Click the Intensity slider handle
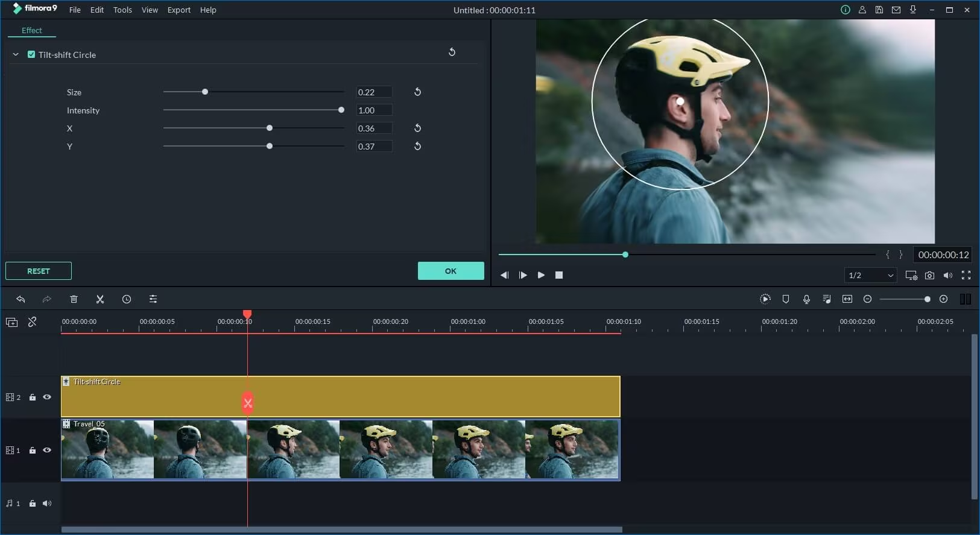The width and height of the screenshot is (980, 535). pyautogui.click(x=341, y=110)
